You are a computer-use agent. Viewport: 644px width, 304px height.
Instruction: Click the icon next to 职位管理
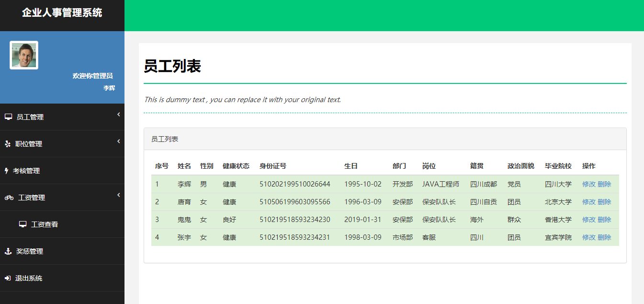[7, 143]
